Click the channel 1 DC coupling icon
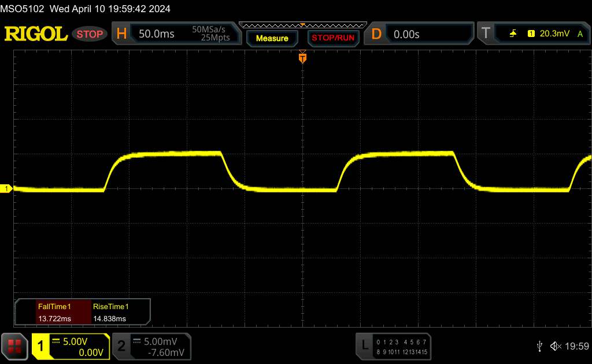The height and width of the screenshot is (364, 592). click(56, 341)
